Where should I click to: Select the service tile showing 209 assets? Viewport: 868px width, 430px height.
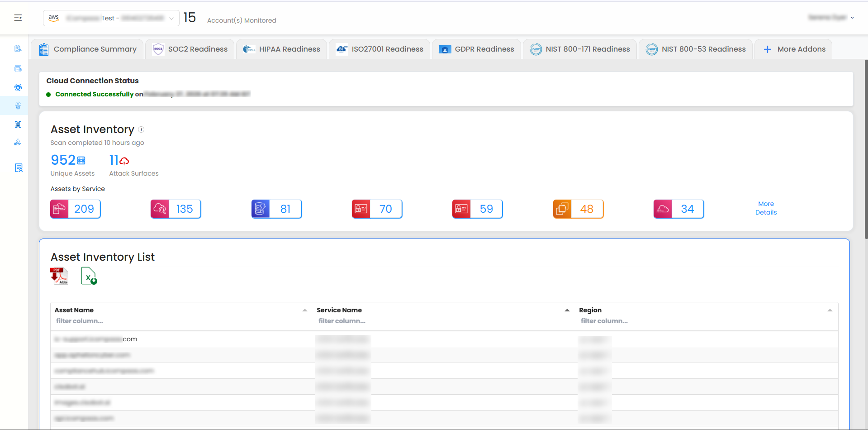(x=76, y=209)
